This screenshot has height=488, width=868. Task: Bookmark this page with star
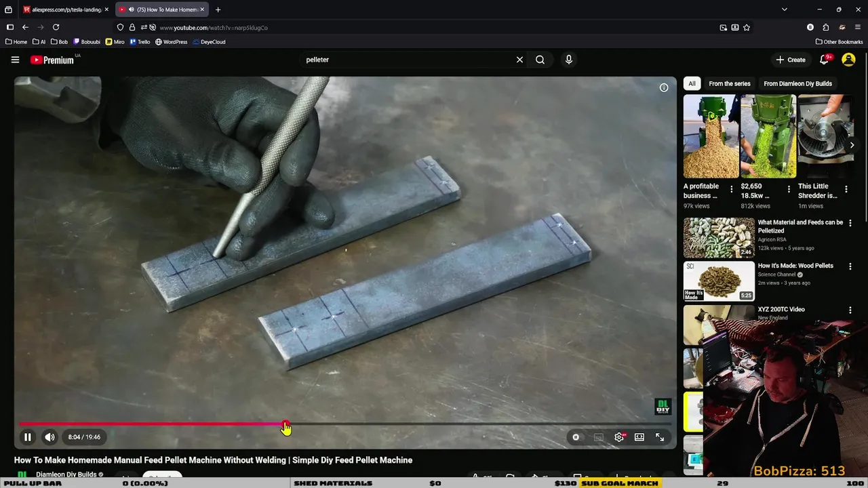747,27
